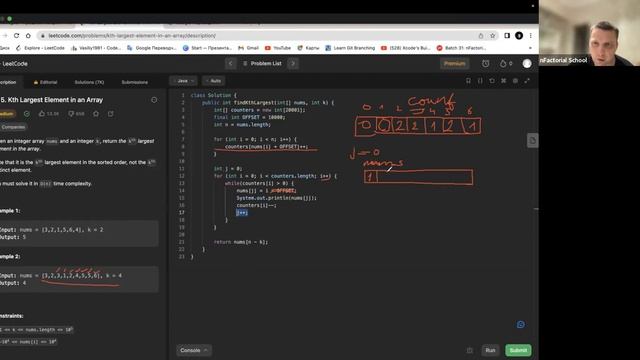640x360 pixels.
Task: Open the browser home page icon
Action: click(28, 36)
